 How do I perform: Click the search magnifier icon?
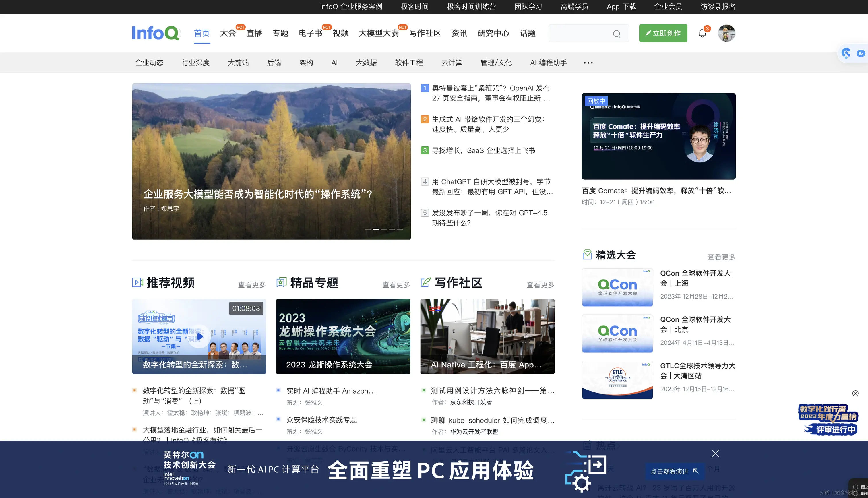pyautogui.click(x=616, y=34)
